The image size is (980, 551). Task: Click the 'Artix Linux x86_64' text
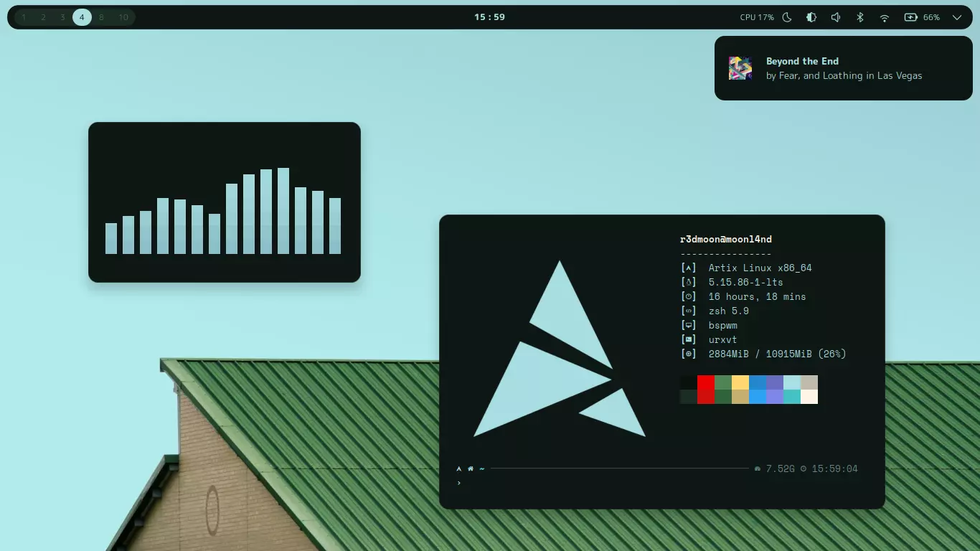coord(760,268)
